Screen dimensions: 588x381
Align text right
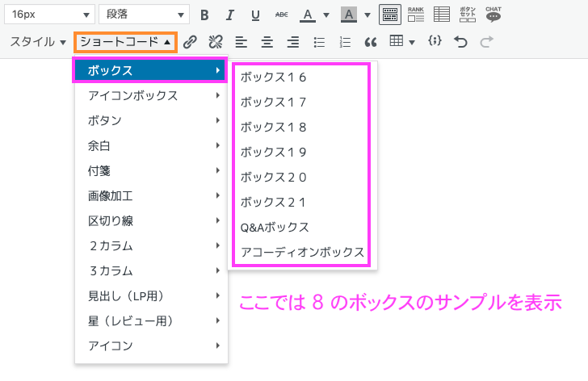pos(293,42)
